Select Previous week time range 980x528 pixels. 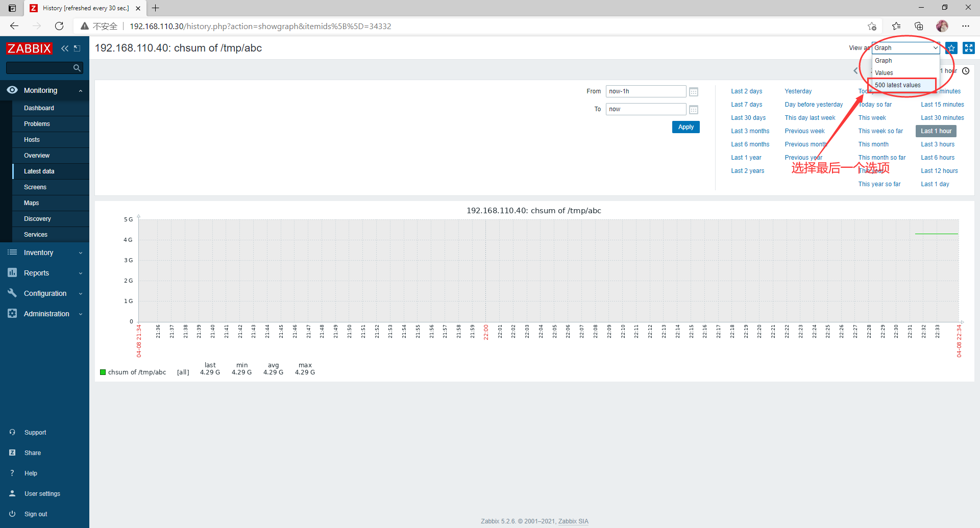coord(804,131)
